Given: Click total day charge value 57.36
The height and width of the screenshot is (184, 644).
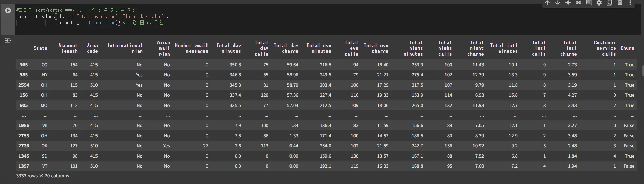Looking at the screenshot, I should click(x=293, y=95).
